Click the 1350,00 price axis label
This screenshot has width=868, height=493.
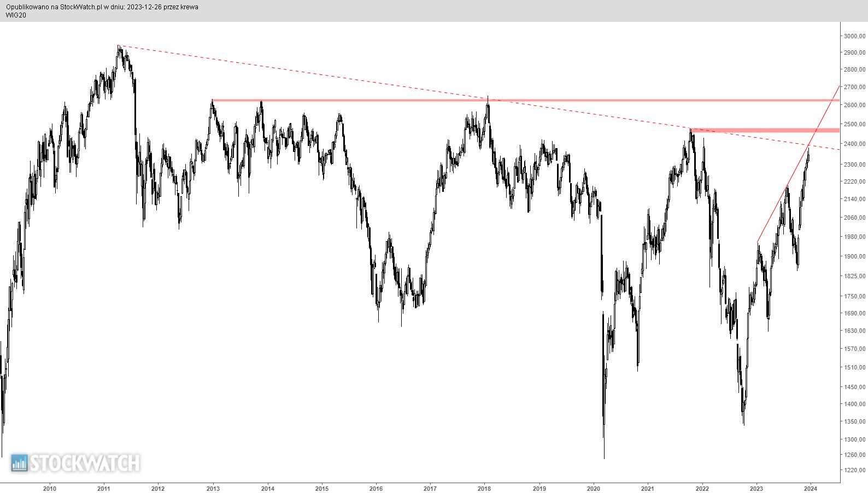point(854,422)
